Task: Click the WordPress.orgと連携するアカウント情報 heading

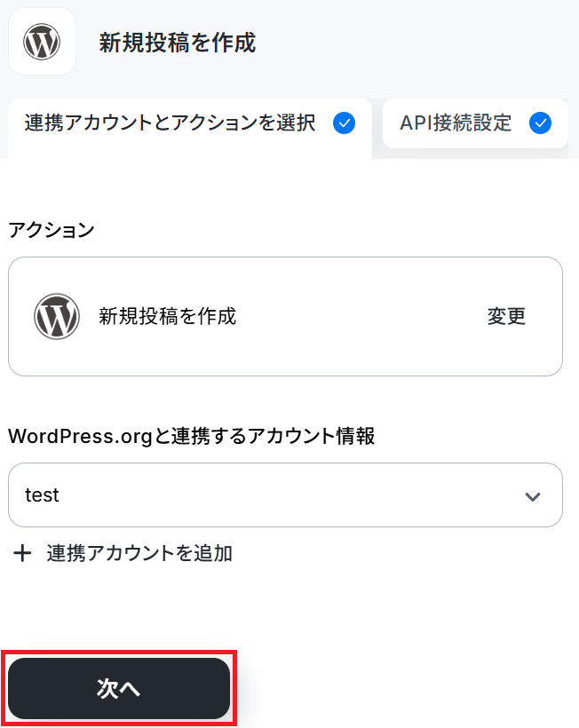Action: pyautogui.click(x=191, y=436)
